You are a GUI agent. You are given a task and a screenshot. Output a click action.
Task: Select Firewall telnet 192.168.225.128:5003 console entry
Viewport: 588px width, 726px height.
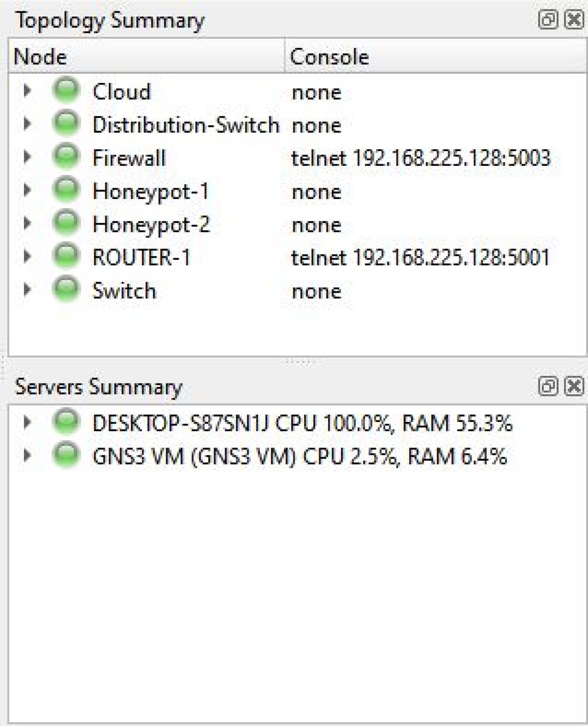click(420, 158)
